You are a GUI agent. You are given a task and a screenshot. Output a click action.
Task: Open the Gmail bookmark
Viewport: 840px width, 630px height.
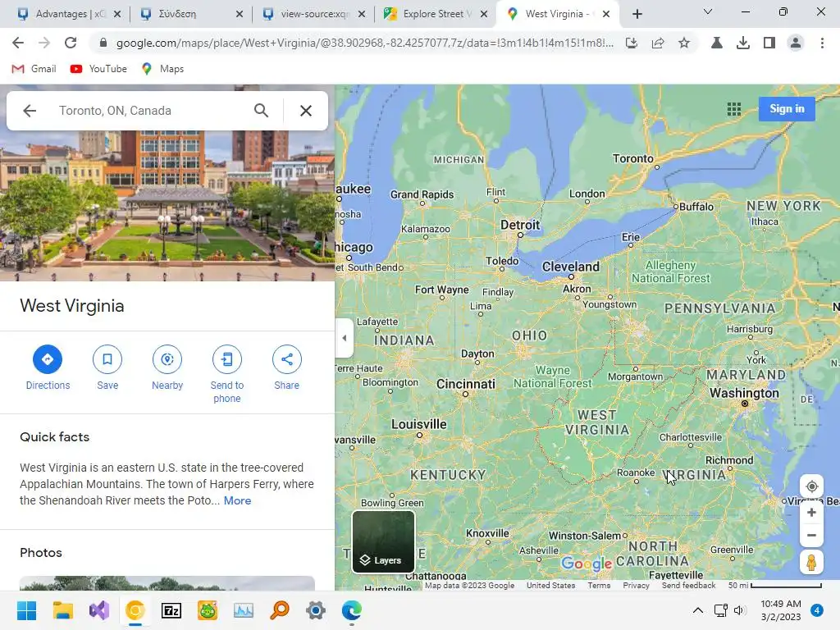coord(34,69)
